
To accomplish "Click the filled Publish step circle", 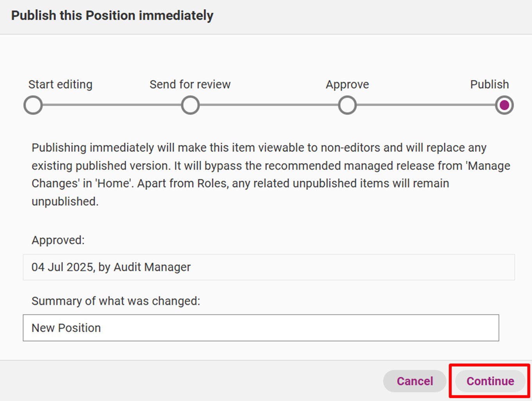I will tap(504, 105).
